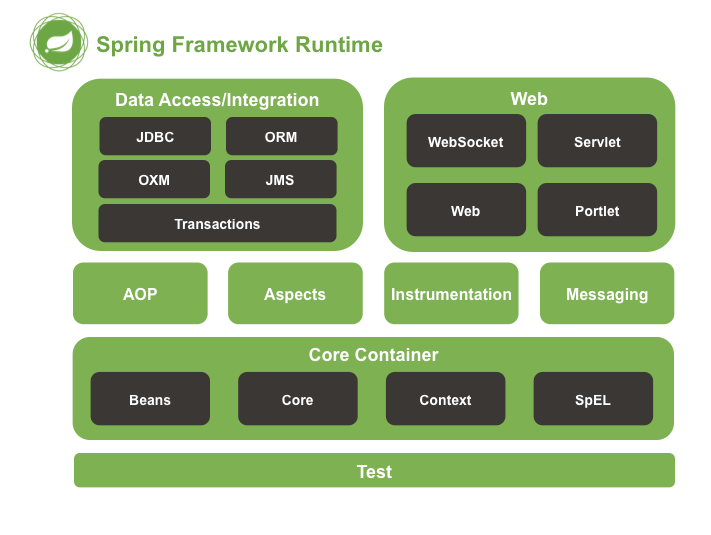Select the ORM module box
Screen dimensions: 711x535
click(x=282, y=136)
